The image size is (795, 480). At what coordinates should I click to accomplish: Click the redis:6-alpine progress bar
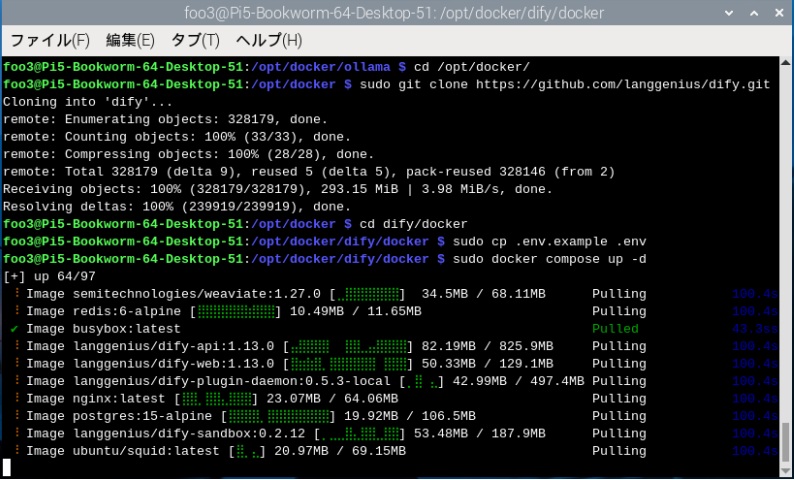(235, 312)
